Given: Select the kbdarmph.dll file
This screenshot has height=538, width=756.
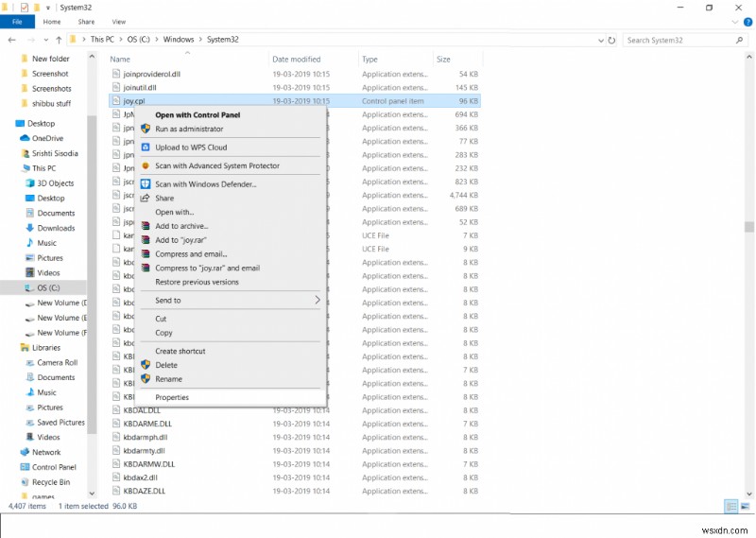Looking at the screenshot, I should pos(146,437).
